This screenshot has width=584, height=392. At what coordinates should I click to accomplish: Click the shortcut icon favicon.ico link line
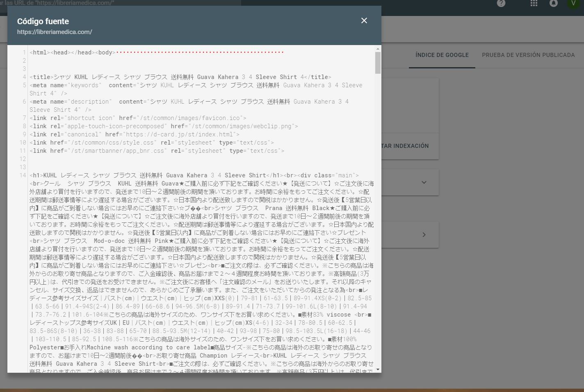(x=138, y=118)
